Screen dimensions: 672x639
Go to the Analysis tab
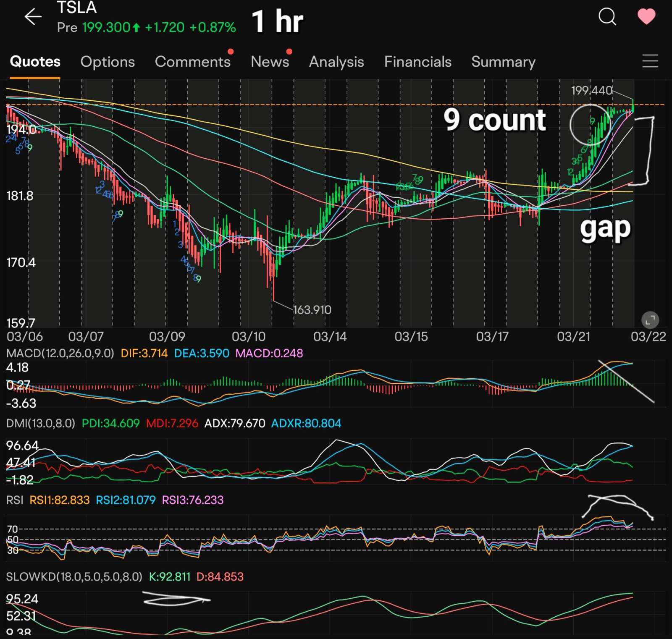click(336, 62)
